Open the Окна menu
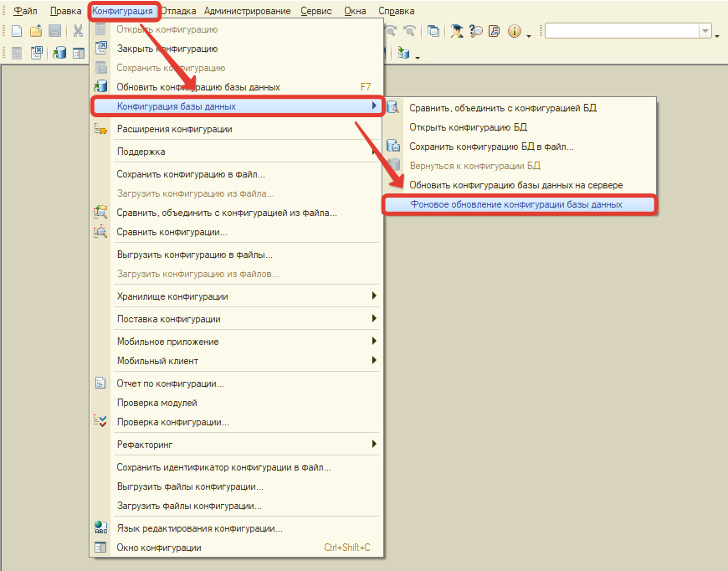This screenshot has width=728, height=571. [x=355, y=11]
